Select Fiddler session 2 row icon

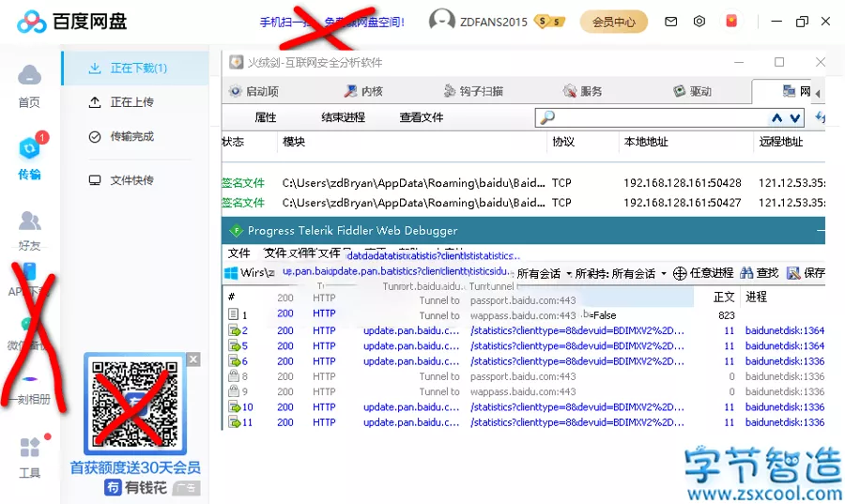click(235, 330)
